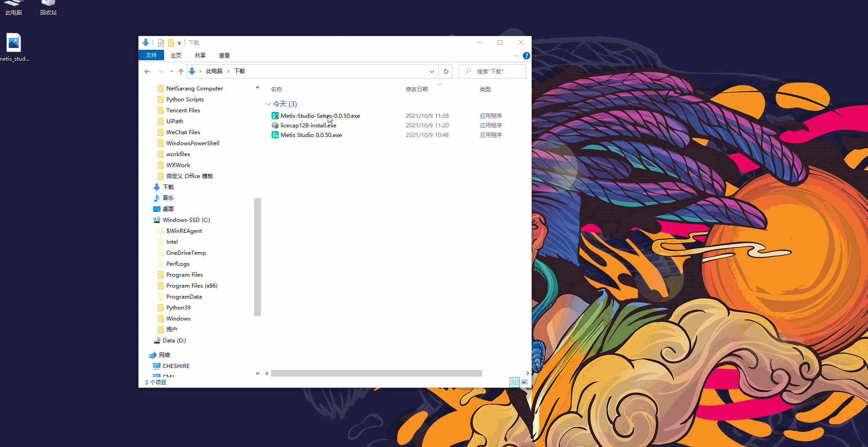The height and width of the screenshot is (447, 868).
Task: Open Tencent Files folder in tree
Action: (183, 110)
